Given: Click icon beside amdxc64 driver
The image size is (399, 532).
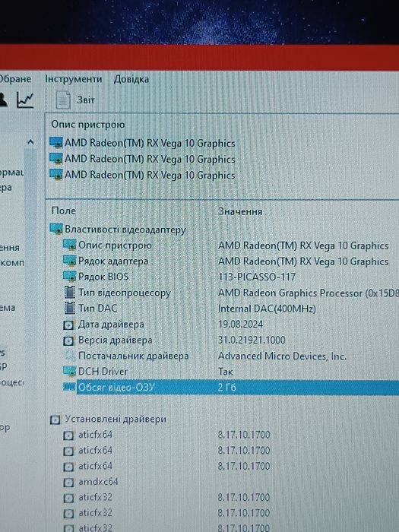Looking at the screenshot, I should click(x=69, y=482).
